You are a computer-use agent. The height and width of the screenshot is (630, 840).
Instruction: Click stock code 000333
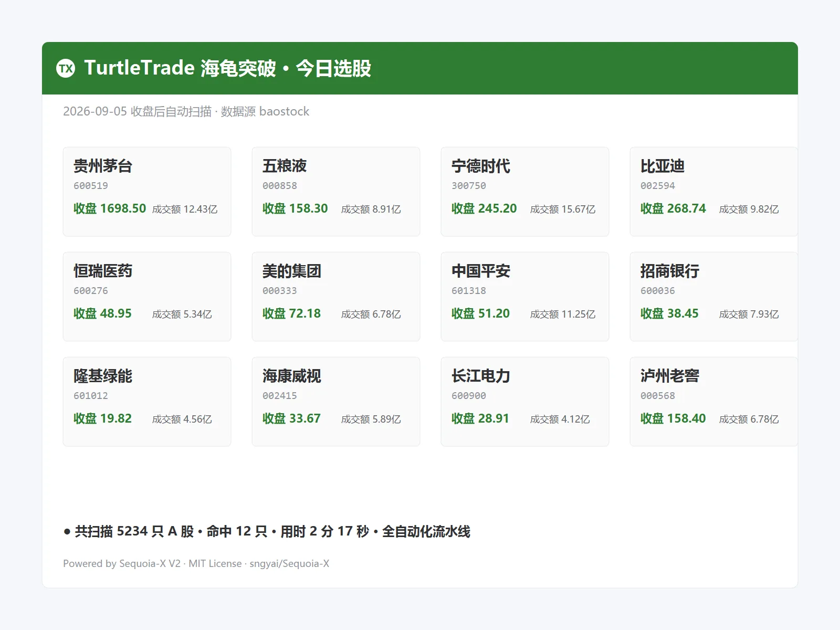tap(280, 291)
